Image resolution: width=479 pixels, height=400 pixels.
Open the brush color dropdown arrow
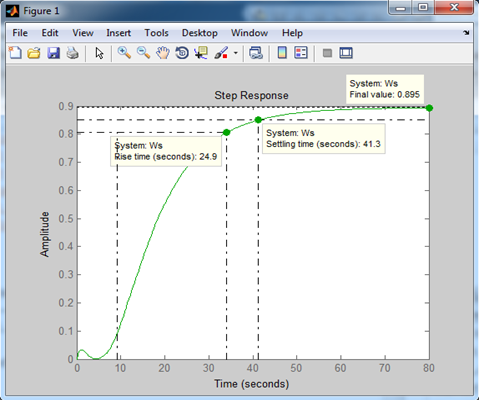(236, 53)
